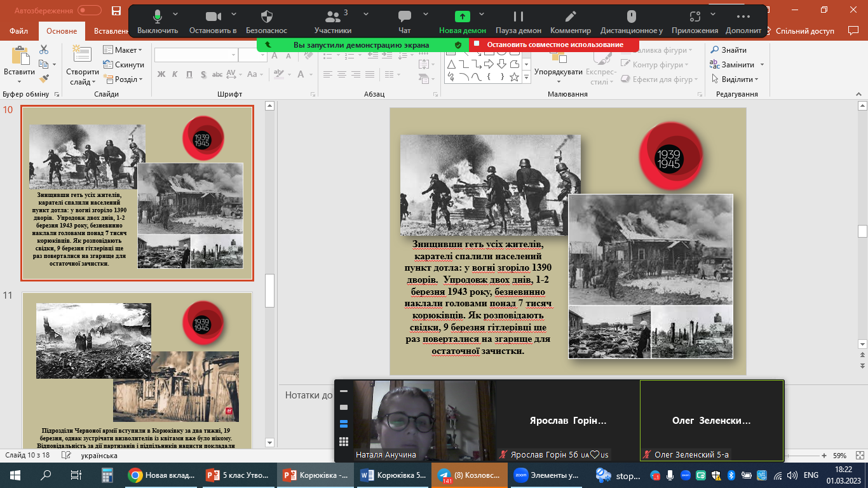Toggle the Автозбереження autosave switch
Image resolution: width=868 pixels, height=488 pixels.
[x=90, y=11]
